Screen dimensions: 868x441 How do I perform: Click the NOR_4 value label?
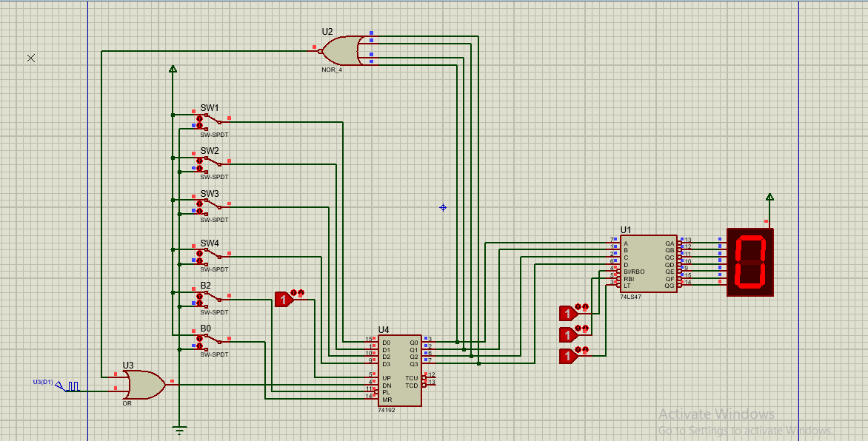click(332, 70)
